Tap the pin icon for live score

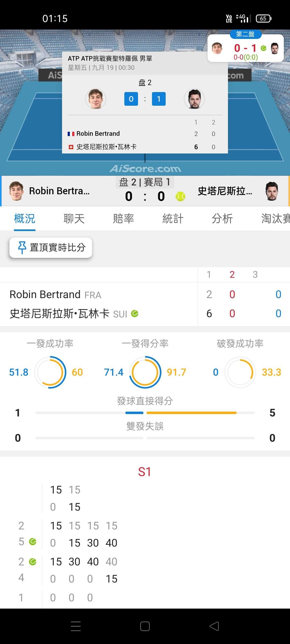click(22, 247)
